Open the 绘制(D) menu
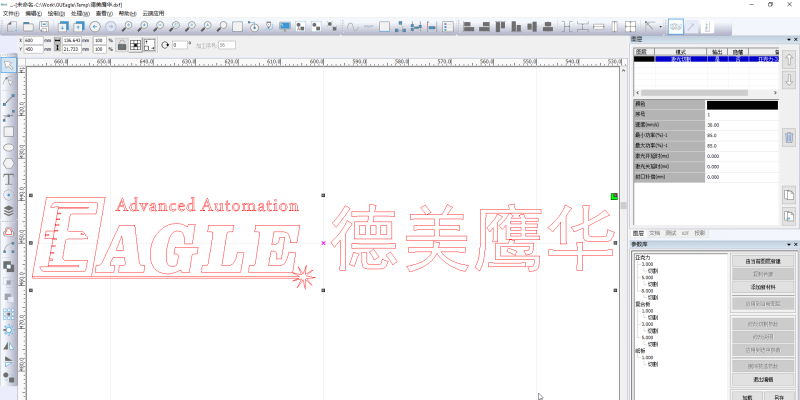This screenshot has height=400, width=800. point(56,13)
